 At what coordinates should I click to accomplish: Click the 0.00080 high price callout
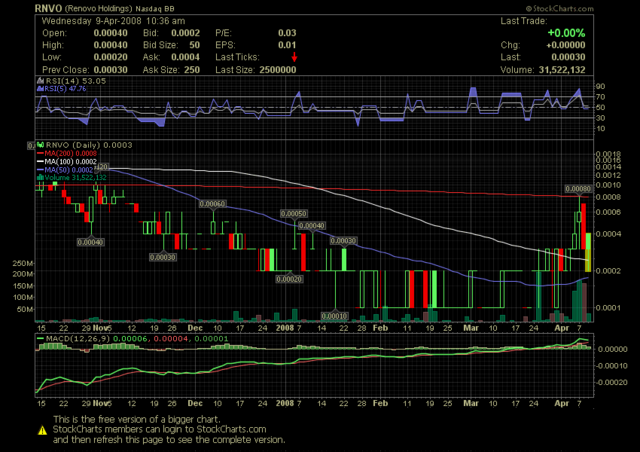(x=578, y=189)
